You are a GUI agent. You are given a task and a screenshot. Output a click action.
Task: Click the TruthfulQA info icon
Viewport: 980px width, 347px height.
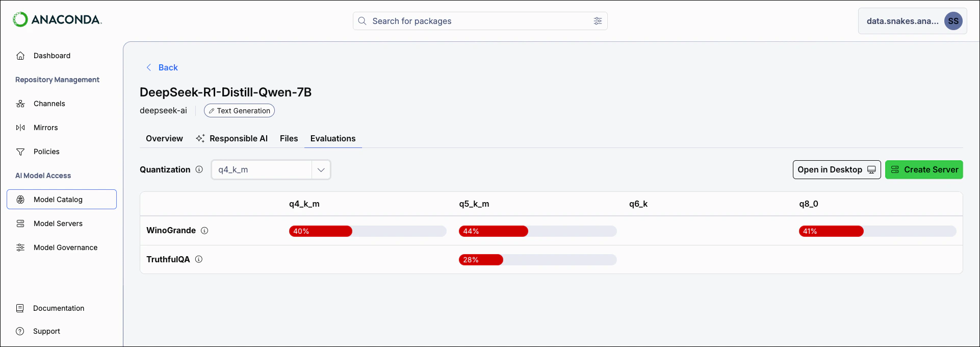(x=199, y=259)
